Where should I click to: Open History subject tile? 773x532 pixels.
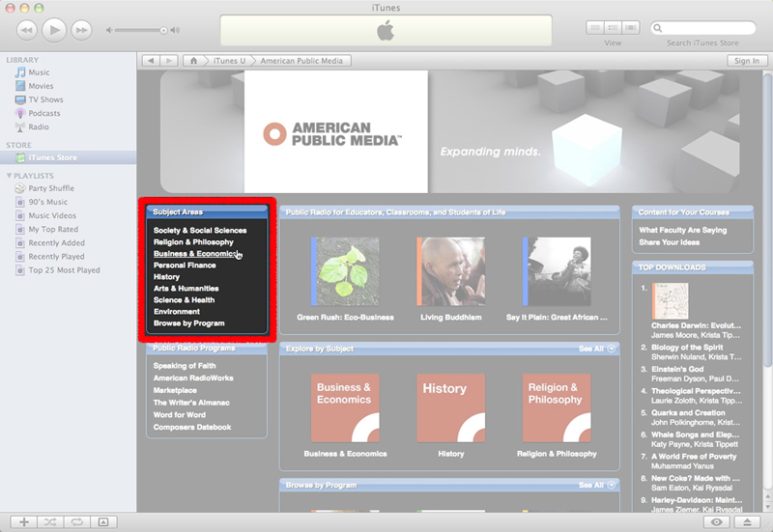point(450,407)
